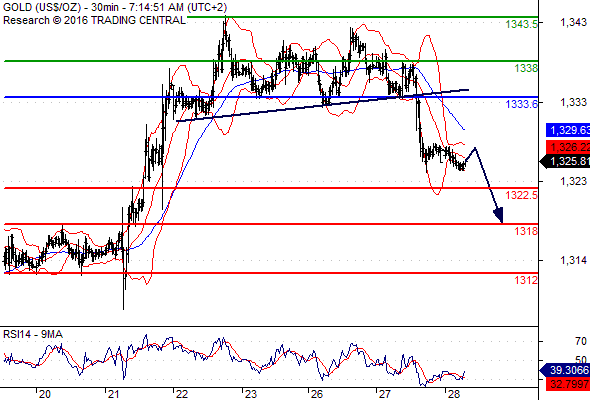Click the blue 1333.6 pivot label
This screenshot has height=400, width=590.
tap(522, 104)
